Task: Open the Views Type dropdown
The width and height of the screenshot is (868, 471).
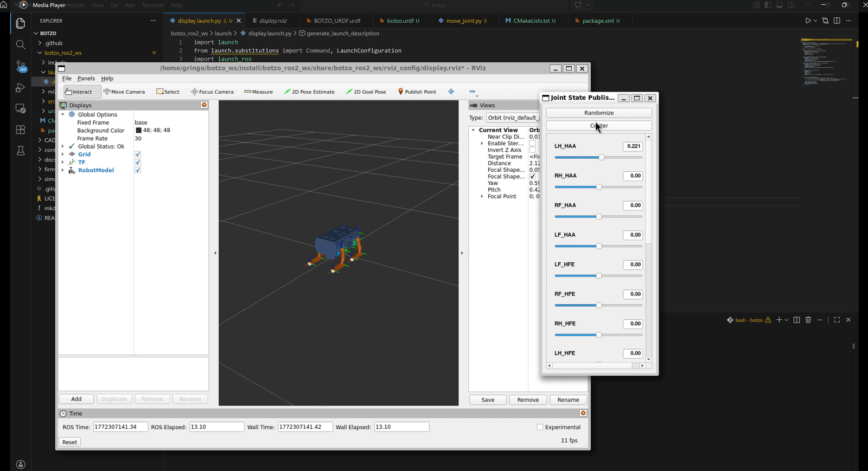Action: click(x=512, y=118)
